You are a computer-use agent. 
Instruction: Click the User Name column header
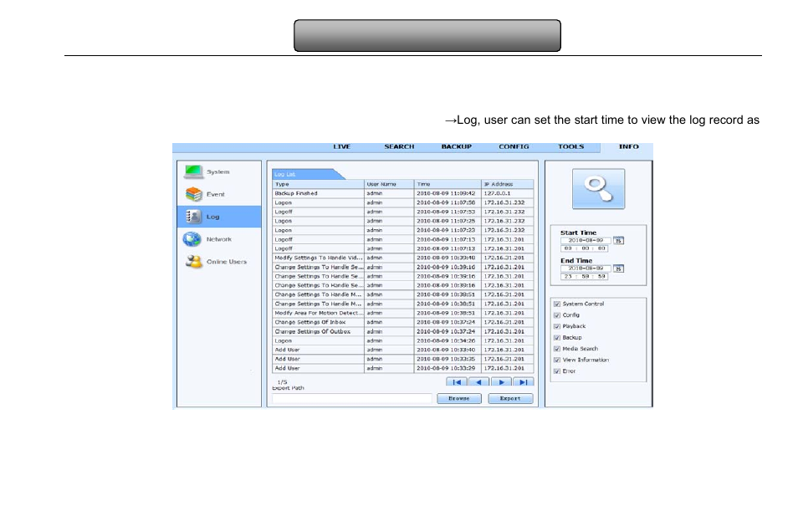(389, 184)
